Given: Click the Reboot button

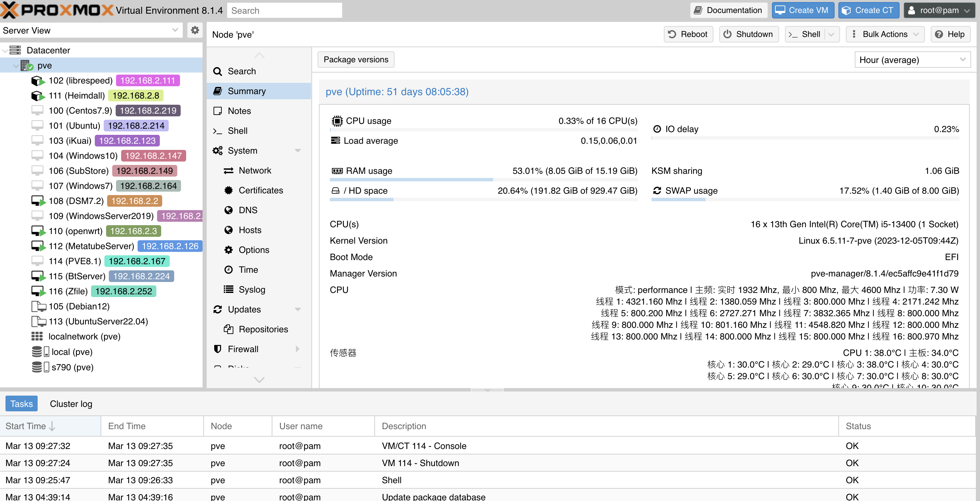Looking at the screenshot, I should pyautogui.click(x=688, y=34).
